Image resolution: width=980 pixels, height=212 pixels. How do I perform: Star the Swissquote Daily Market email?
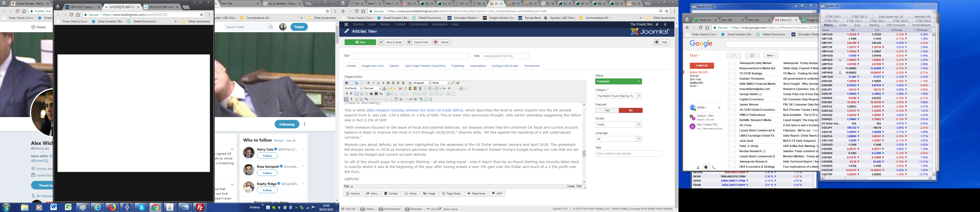point(735,63)
